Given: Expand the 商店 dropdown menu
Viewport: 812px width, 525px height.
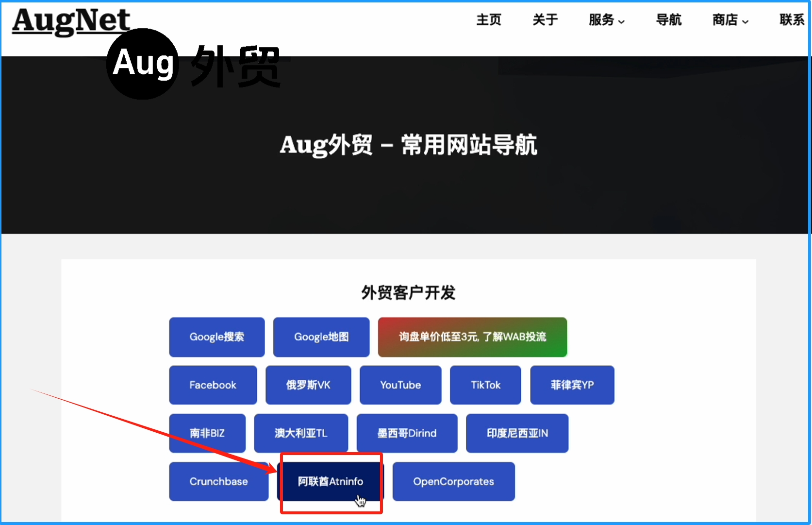Looking at the screenshot, I should (730, 20).
